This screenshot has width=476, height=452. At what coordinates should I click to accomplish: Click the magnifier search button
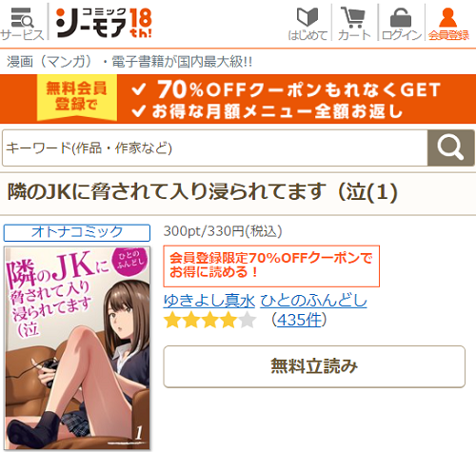(450, 147)
